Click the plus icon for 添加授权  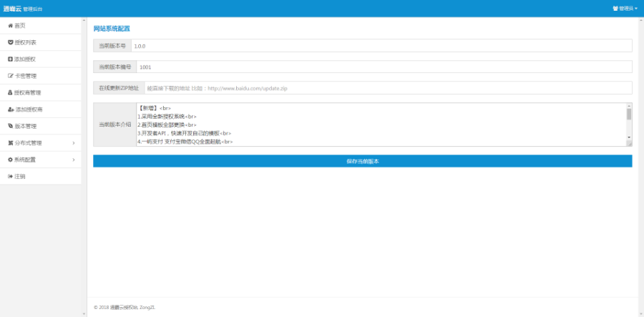pyautogui.click(x=10, y=59)
